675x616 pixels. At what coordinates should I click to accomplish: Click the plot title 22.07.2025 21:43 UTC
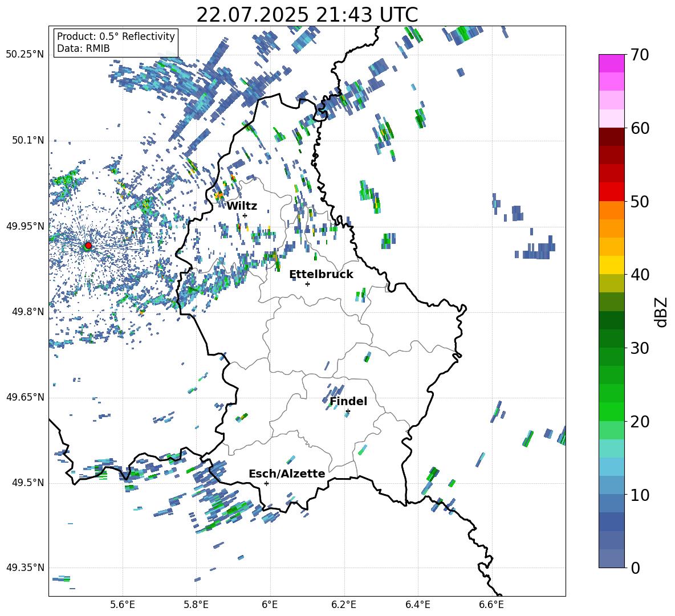tap(307, 15)
